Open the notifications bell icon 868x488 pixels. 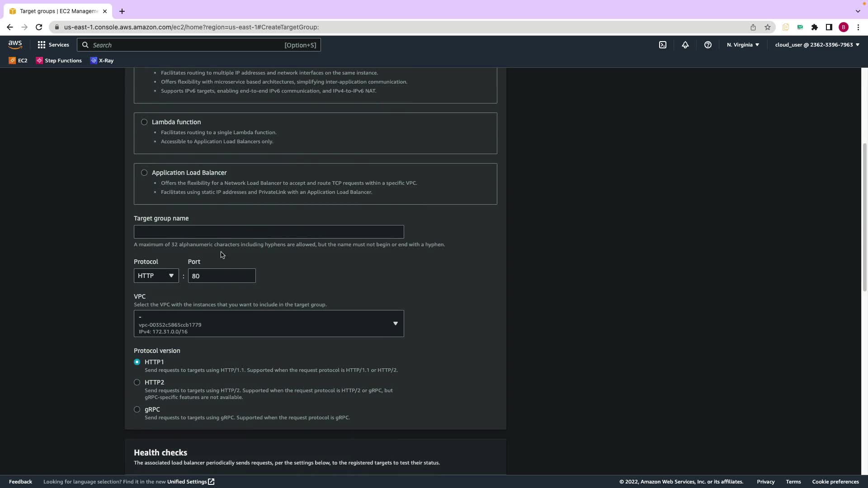click(685, 45)
